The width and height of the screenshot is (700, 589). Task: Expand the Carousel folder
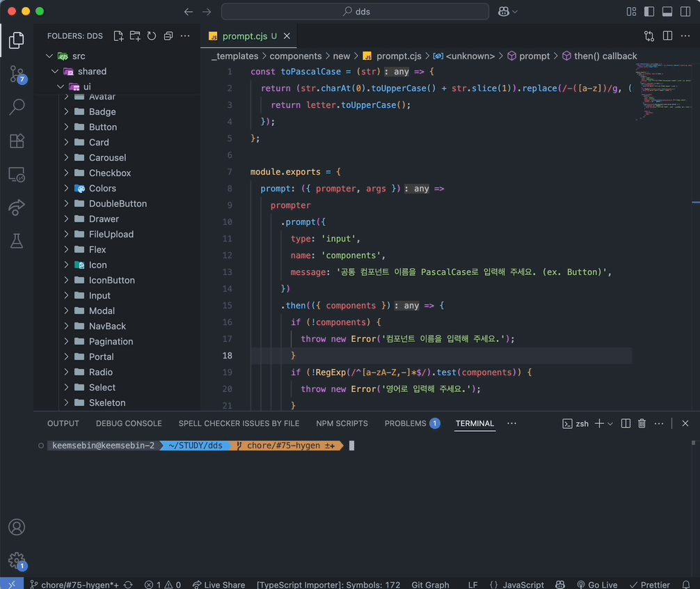click(107, 157)
